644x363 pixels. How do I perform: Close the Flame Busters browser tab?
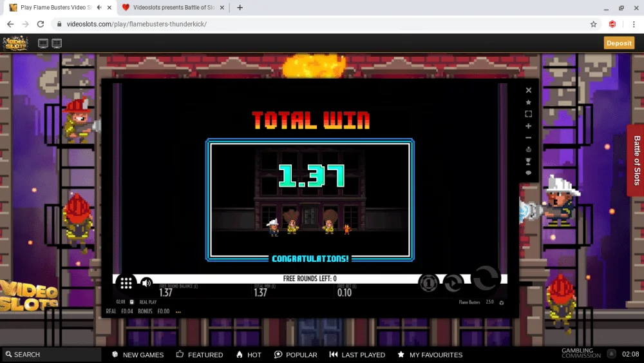(x=109, y=7)
